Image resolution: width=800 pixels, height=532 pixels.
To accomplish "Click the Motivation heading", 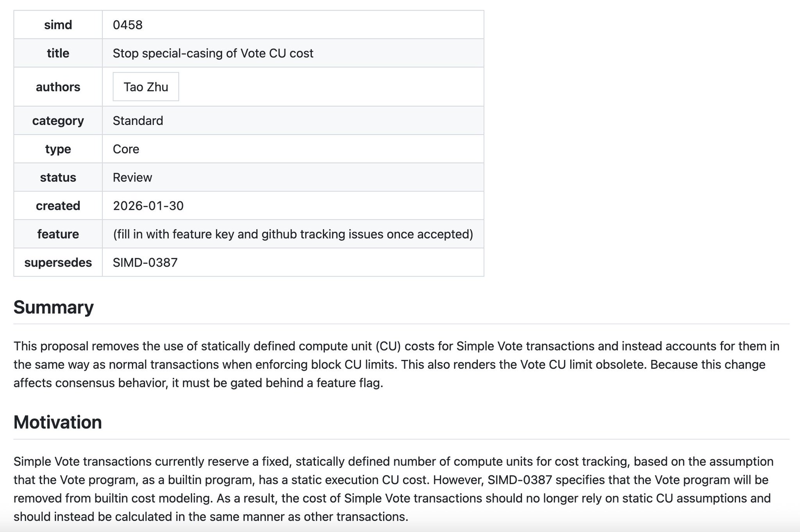I will click(57, 422).
